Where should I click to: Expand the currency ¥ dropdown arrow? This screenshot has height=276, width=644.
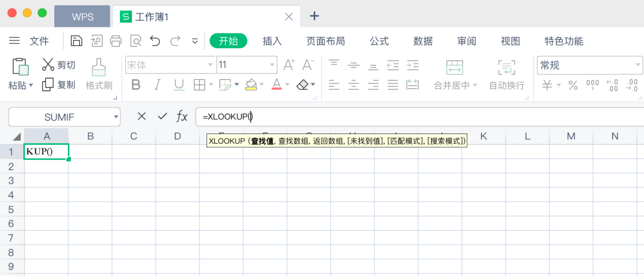(x=559, y=85)
